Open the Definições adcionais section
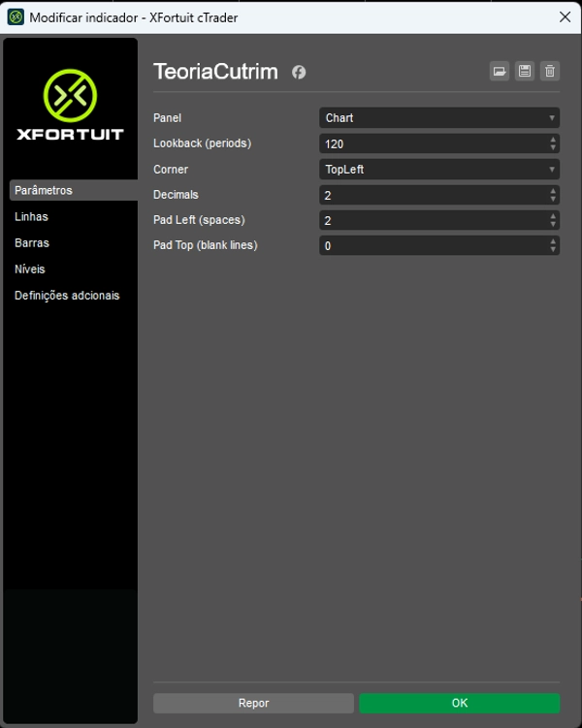The image size is (582, 728). pyautogui.click(x=67, y=296)
